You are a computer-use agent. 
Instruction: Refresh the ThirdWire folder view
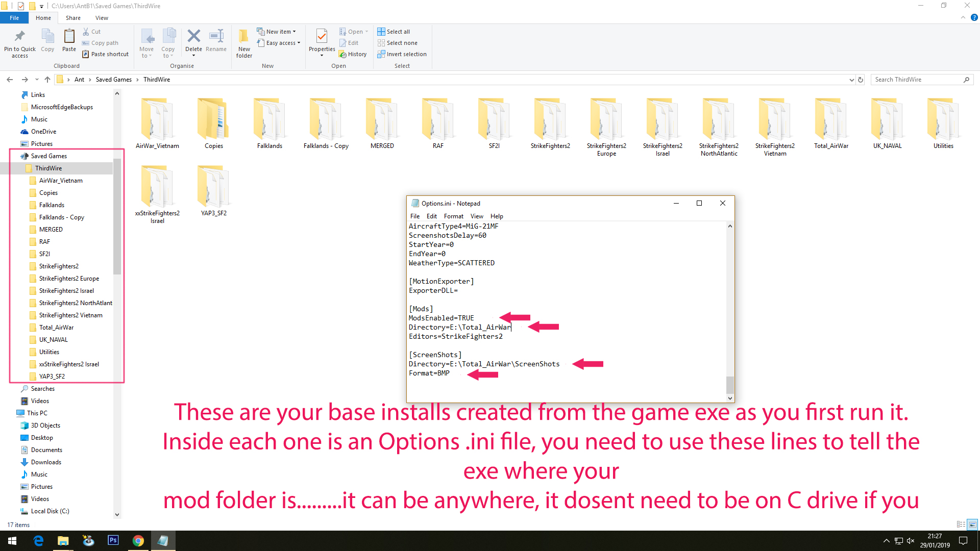coord(861,80)
